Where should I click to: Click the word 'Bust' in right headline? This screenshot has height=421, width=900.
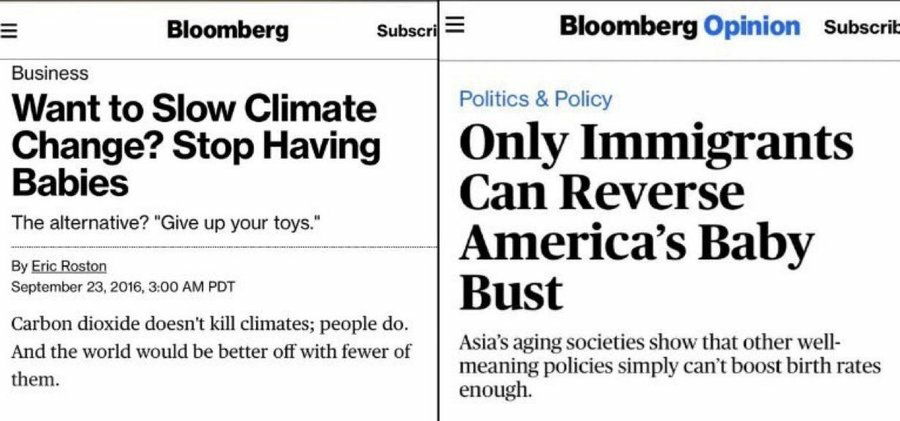[x=511, y=292]
